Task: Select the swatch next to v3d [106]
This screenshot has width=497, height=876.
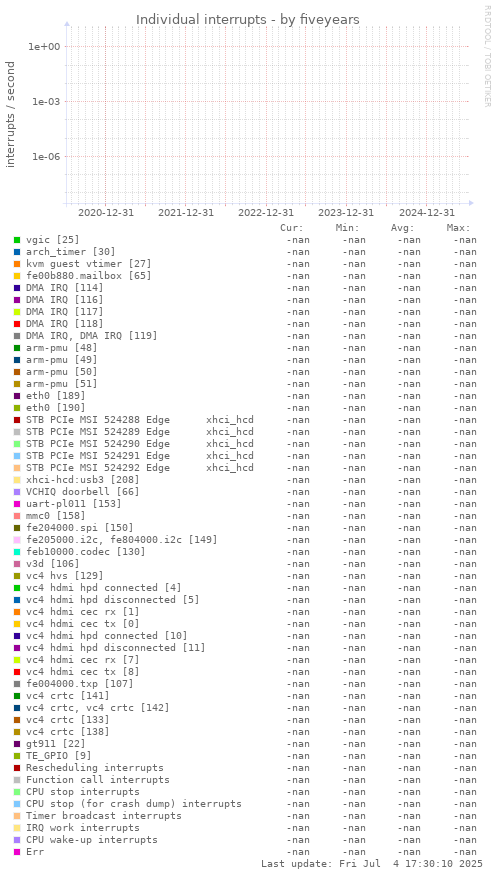Action: (x=17, y=564)
